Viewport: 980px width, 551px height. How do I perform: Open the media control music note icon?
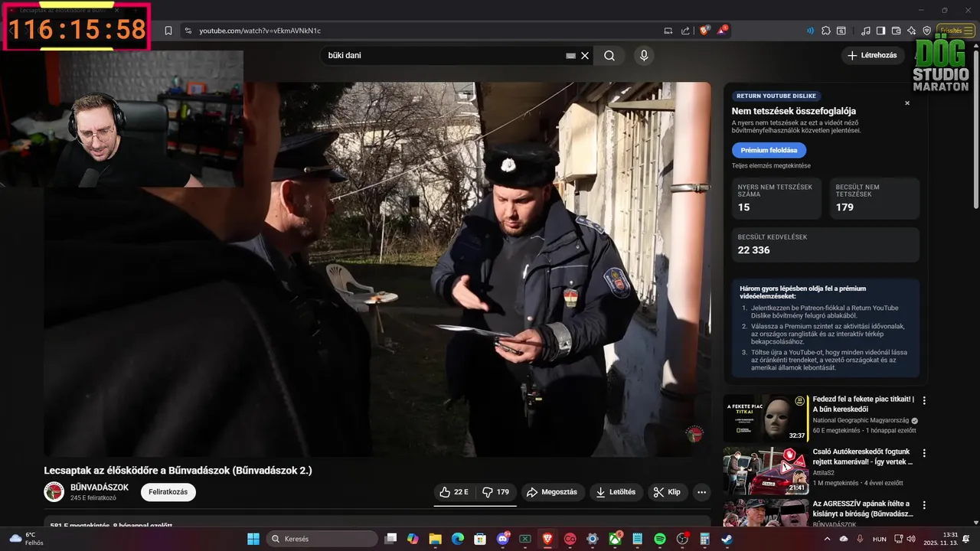pyautogui.click(x=866, y=31)
